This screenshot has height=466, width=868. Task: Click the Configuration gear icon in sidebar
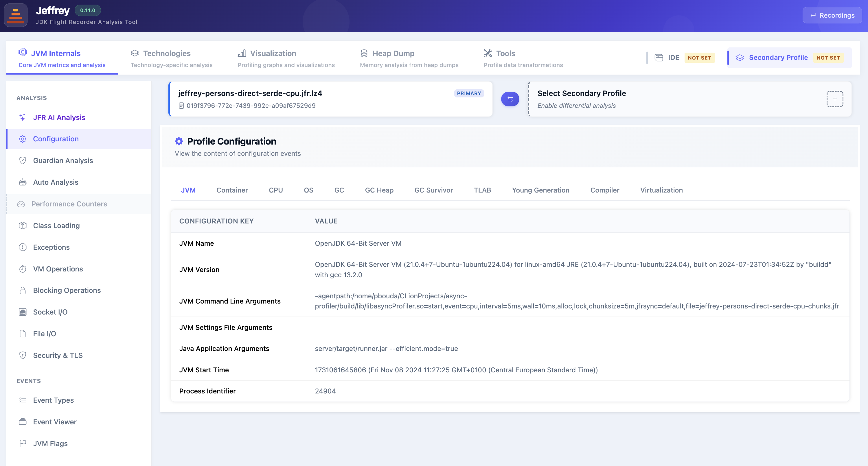pos(23,139)
